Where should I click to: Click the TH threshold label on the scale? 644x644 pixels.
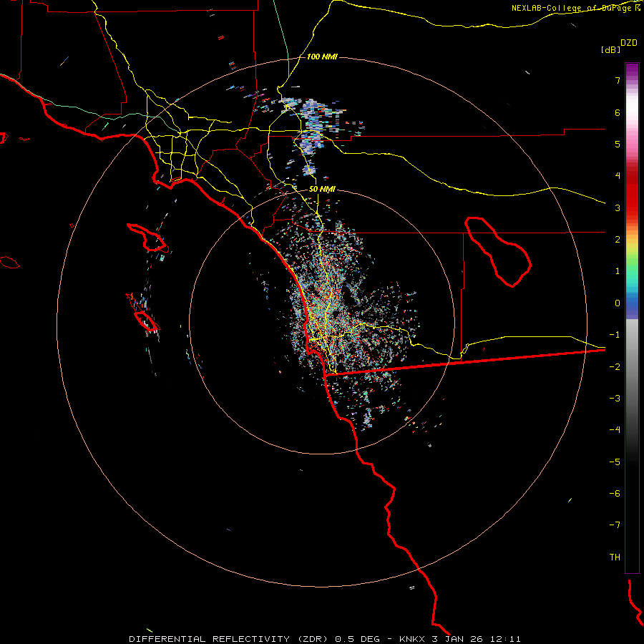tap(615, 557)
